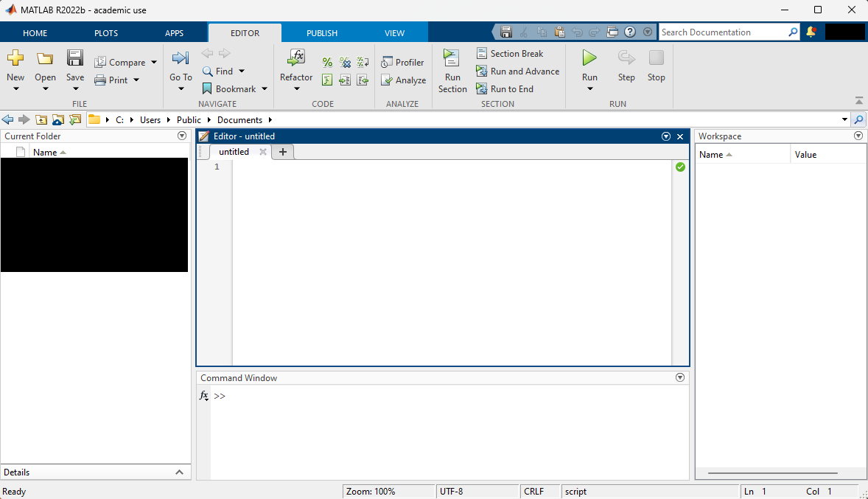This screenshot has height=499, width=868.
Task: Click the Stop square icon
Action: (x=656, y=57)
